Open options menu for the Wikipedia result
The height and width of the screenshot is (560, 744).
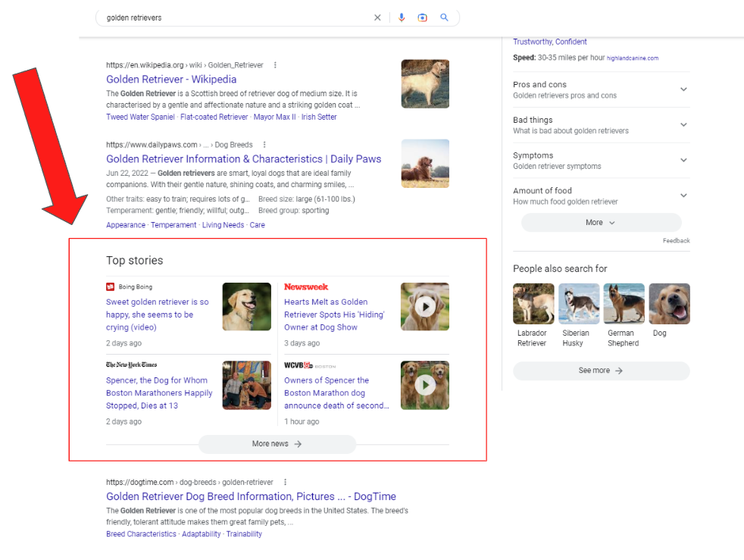275,65
